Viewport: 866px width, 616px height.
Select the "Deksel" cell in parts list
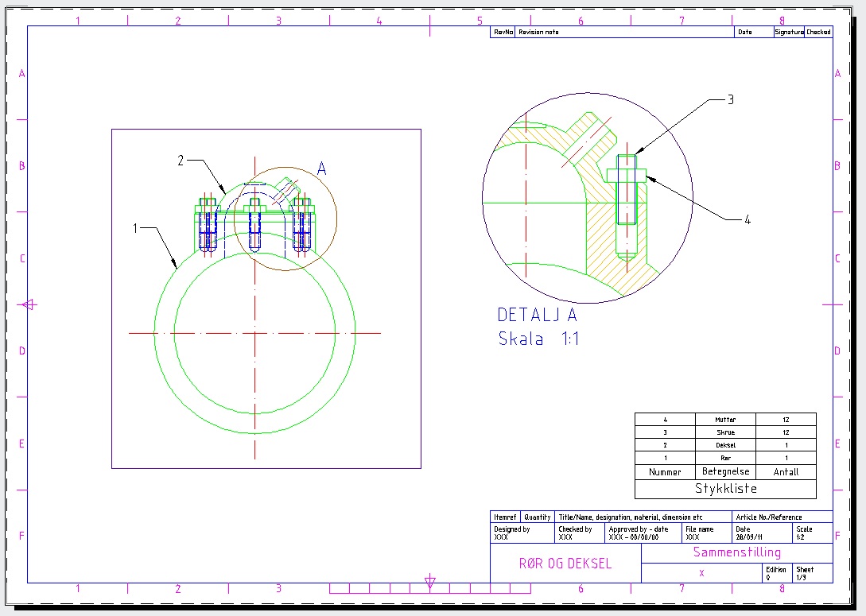coord(726,445)
